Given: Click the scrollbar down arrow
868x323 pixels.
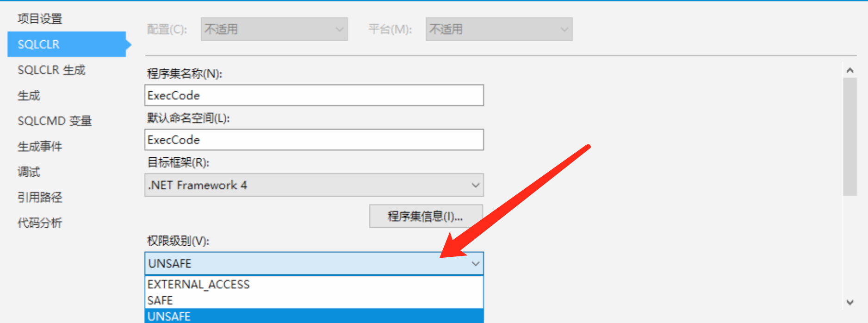Looking at the screenshot, I should (850, 303).
